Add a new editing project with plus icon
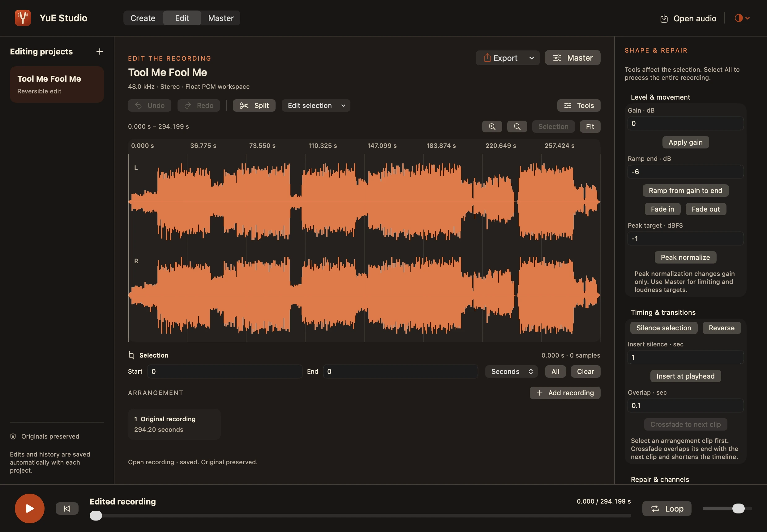767x532 pixels. point(99,52)
